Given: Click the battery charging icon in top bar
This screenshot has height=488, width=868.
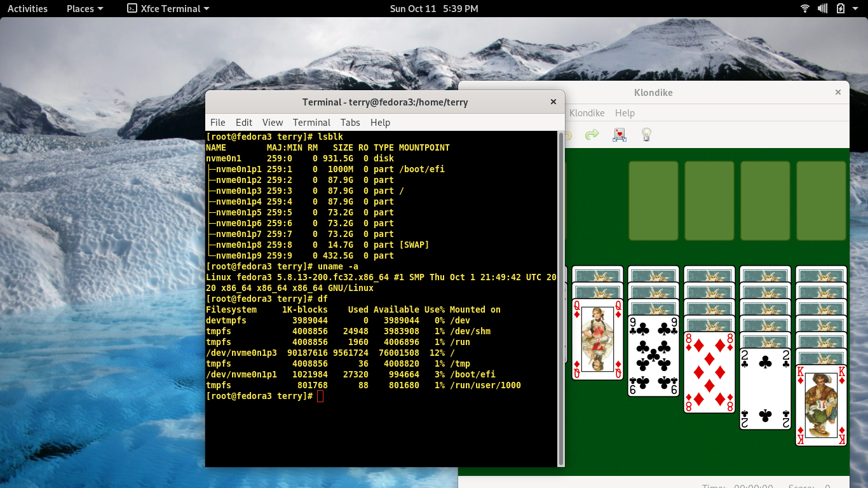Looking at the screenshot, I should tap(840, 8).
